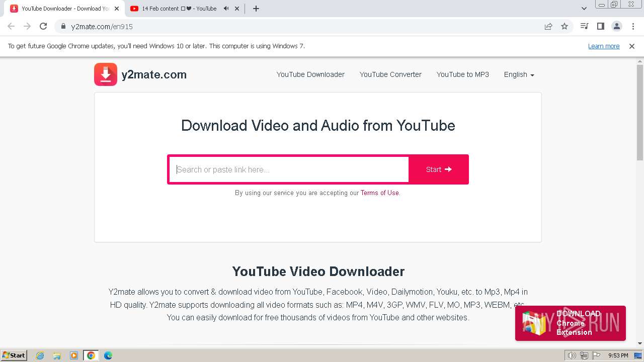Reload the y2mate page
The width and height of the screenshot is (644, 362).
(x=43, y=27)
